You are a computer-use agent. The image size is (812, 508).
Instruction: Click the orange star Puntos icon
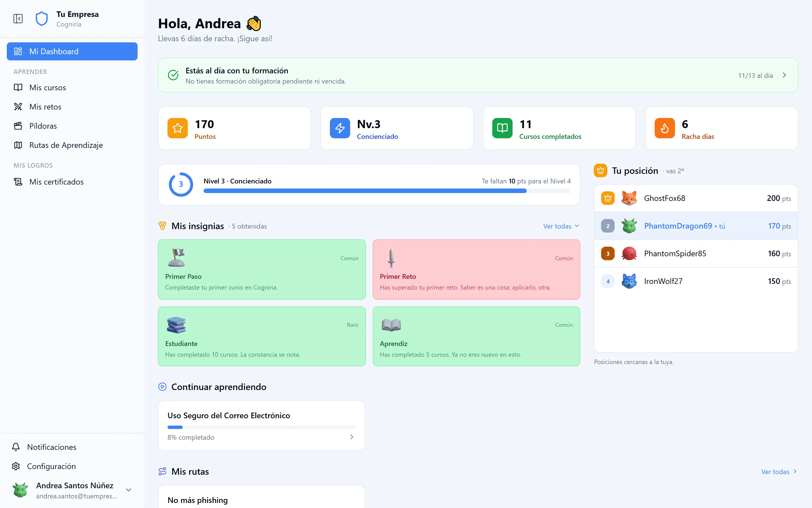click(178, 128)
